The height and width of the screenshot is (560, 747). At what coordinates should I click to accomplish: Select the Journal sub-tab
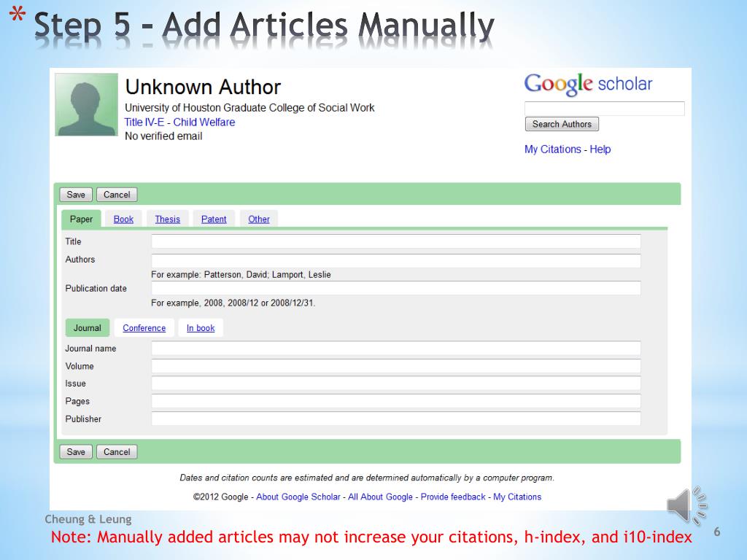tap(88, 327)
